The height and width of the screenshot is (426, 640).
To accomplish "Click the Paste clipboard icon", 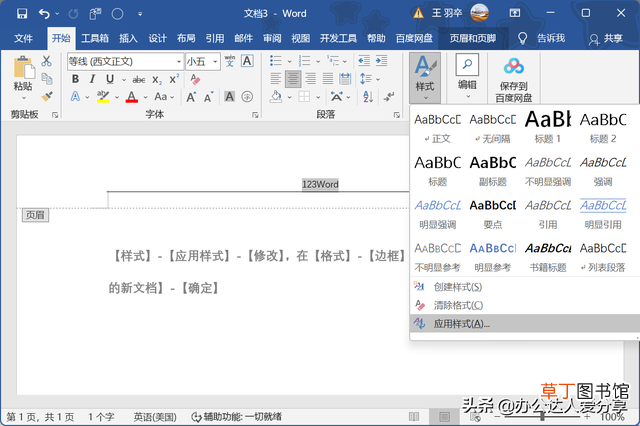I will [23, 68].
